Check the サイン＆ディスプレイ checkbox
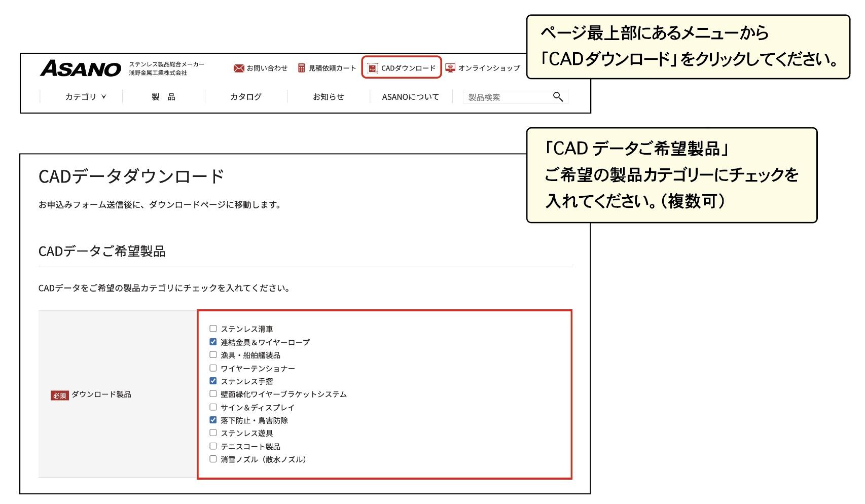Image resolution: width=865 pixels, height=504 pixels. pyautogui.click(x=213, y=407)
